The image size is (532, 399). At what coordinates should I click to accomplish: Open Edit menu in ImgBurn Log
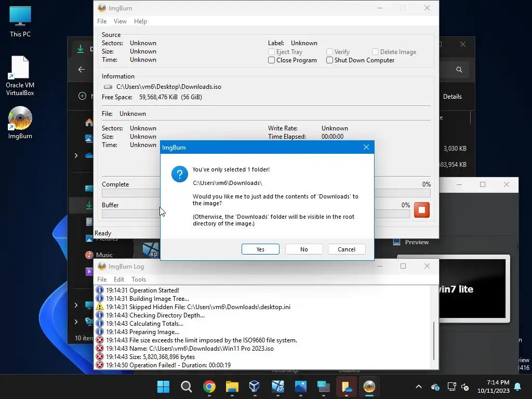[119, 279]
